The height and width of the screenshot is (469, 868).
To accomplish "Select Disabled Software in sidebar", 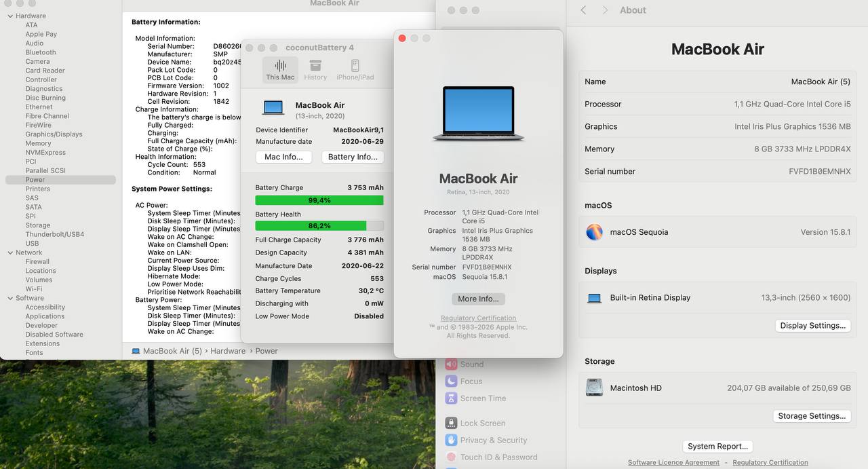I will pyautogui.click(x=54, y=335).
